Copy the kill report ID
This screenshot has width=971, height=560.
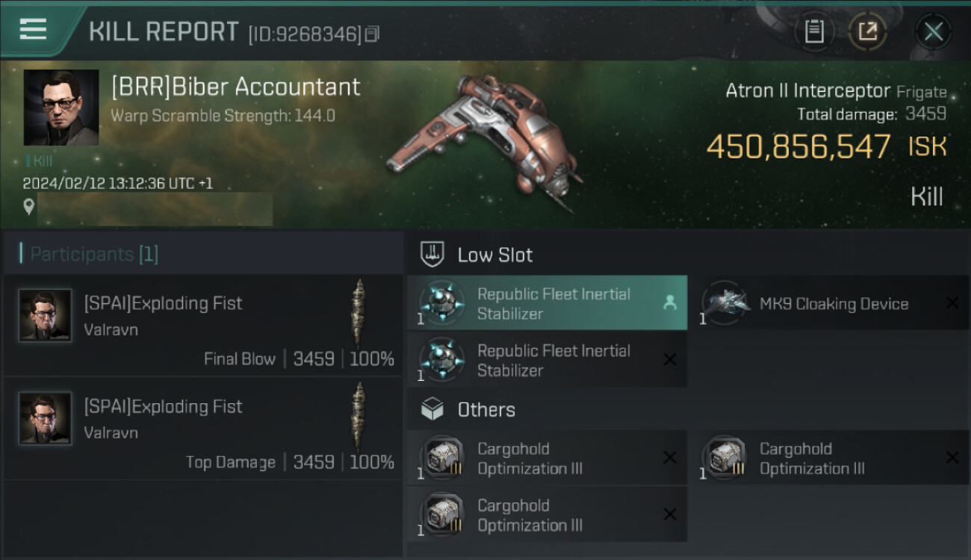coord(372,34)
